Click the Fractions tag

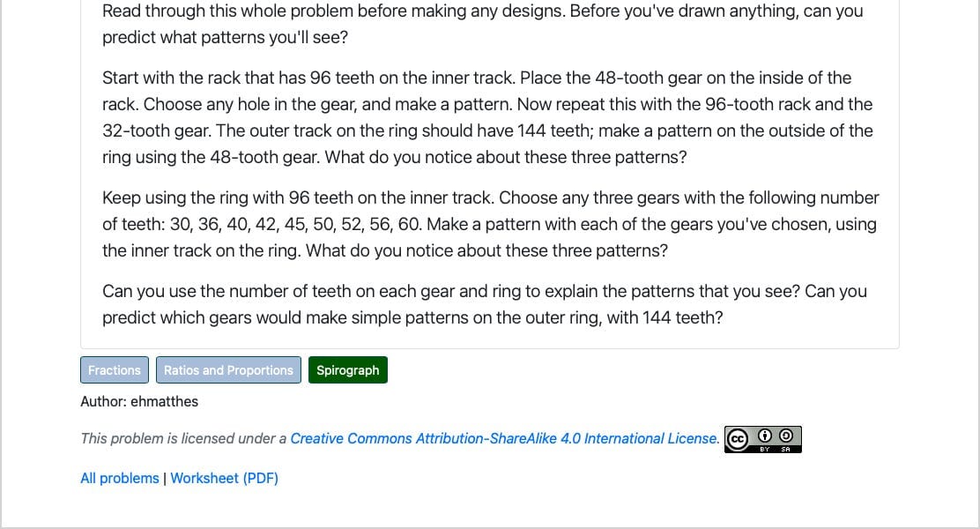115,370
